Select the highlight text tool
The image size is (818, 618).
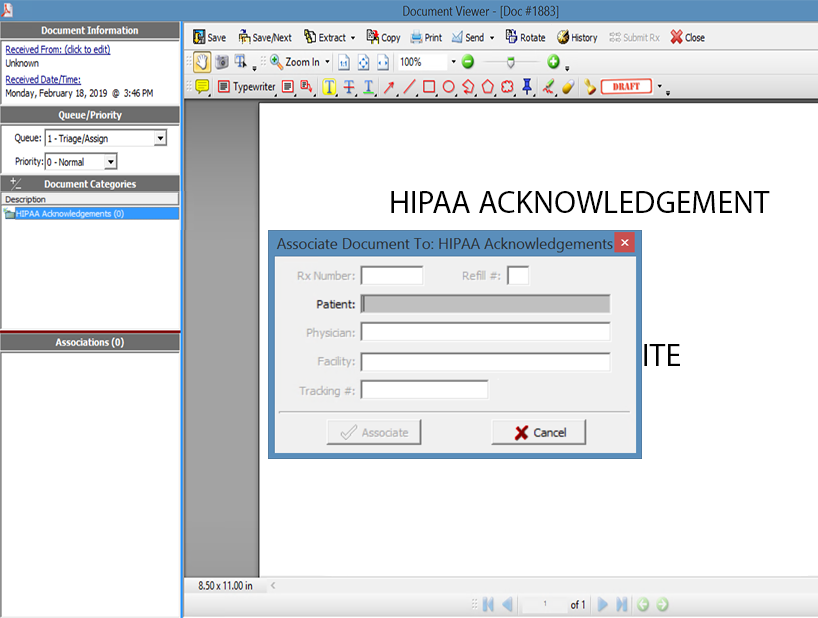coord(329,87)
